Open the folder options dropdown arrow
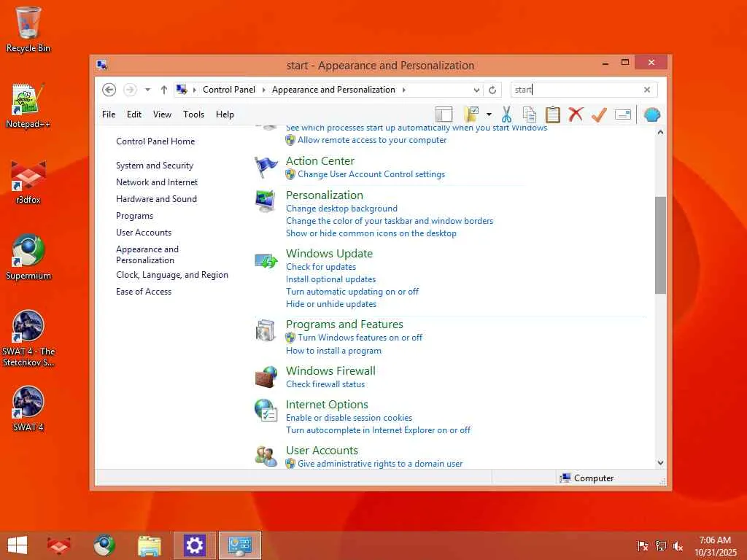 pos(489,114)
